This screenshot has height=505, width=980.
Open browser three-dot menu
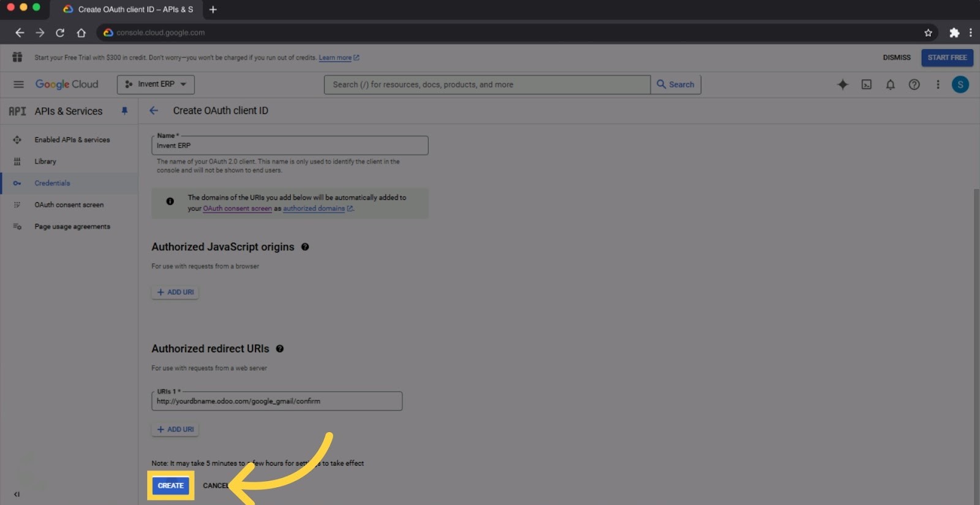coord(971,32)
